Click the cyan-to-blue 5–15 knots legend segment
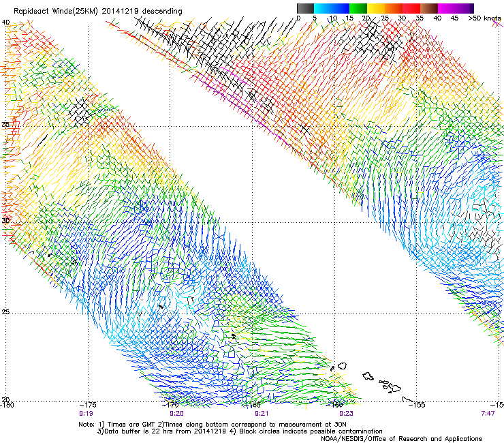This screenshot has width=504, height=443. click(x=332, y=8)
